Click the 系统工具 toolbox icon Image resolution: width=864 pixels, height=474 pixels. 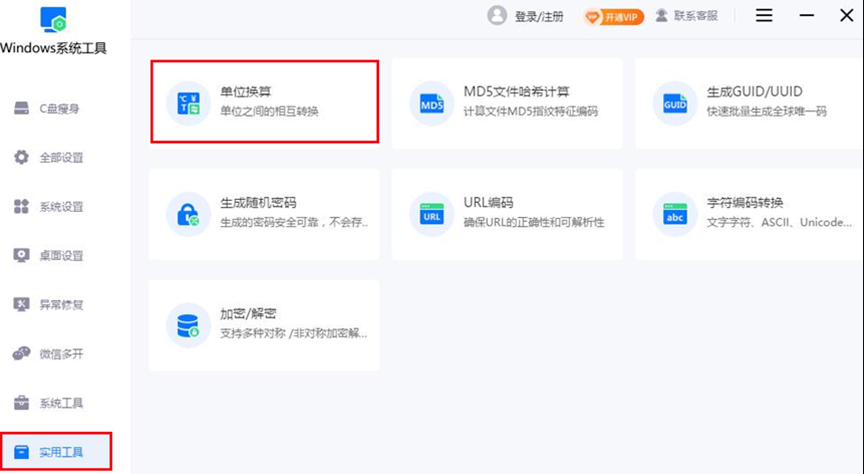point(21,403)
